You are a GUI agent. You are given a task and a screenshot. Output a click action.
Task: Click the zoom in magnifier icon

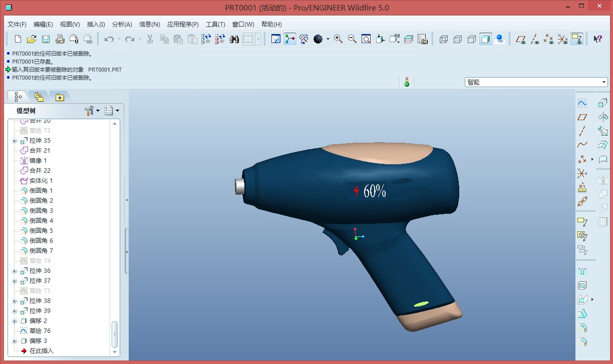[x=339, y=39]
